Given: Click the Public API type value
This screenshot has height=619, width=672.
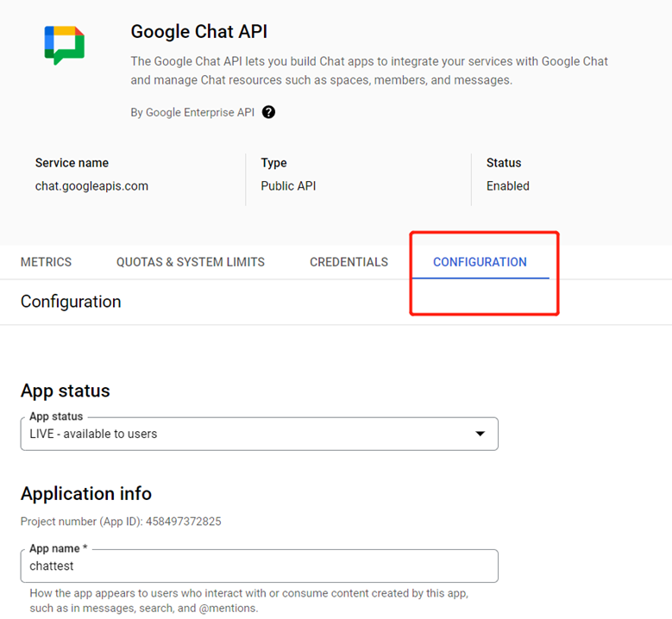Looking at the screenshot, I should 288,186.
